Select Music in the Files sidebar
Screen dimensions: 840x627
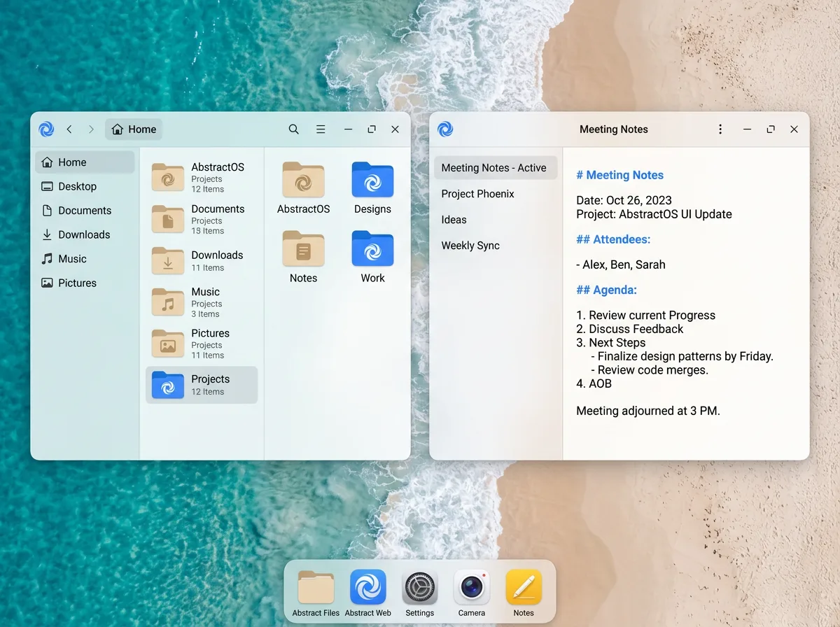[85, 259]
